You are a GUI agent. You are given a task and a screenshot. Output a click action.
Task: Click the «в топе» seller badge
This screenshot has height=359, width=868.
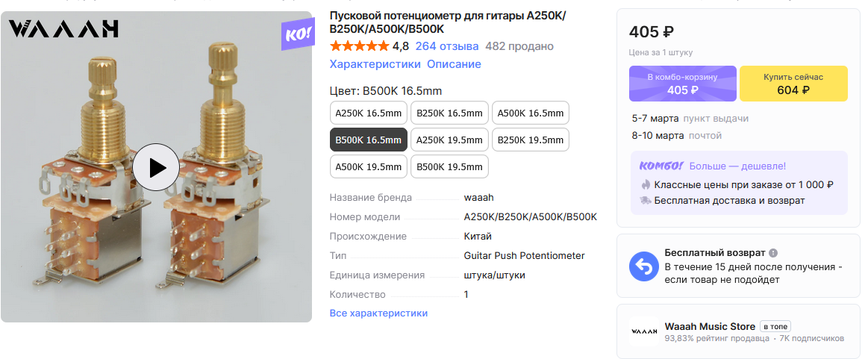click(775, 326)
